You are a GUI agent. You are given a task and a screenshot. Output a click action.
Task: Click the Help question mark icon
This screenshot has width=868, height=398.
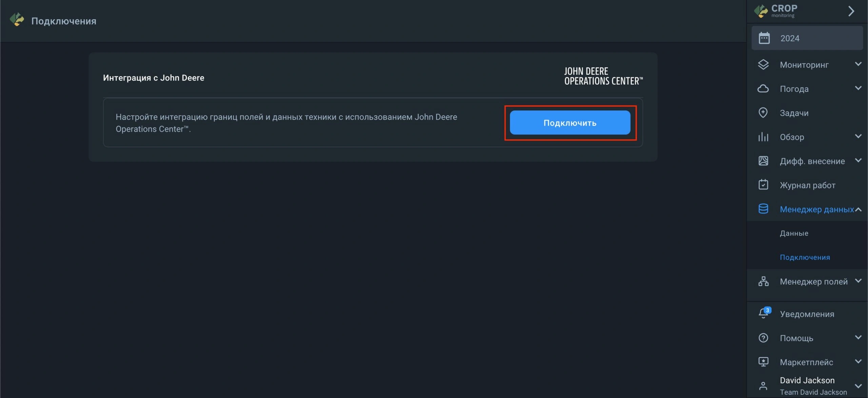[x=763, y=338]
